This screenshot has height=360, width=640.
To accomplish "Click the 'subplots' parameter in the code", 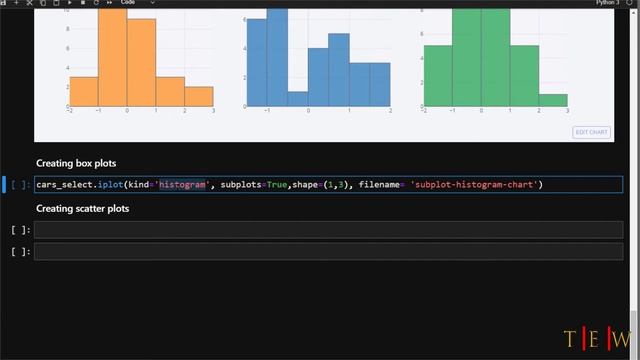I will coord(241,184).
